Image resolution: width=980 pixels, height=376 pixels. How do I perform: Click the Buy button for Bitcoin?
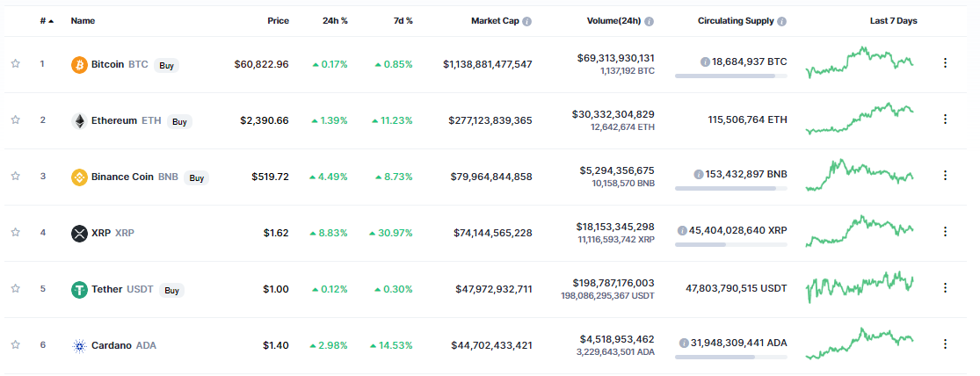pyautogui.click(x=166, y=65)
